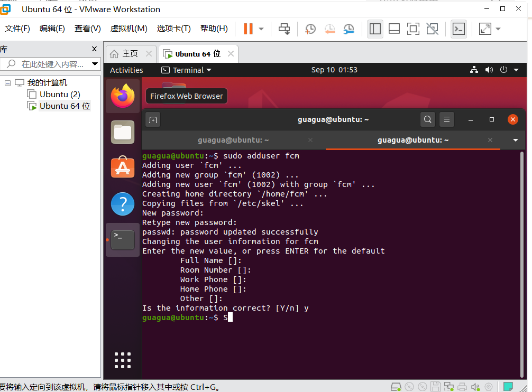This screenshot has width=532, height=392.
Task: Click the message log note icon
Action: pyautogui.click(x=508, y=387)
